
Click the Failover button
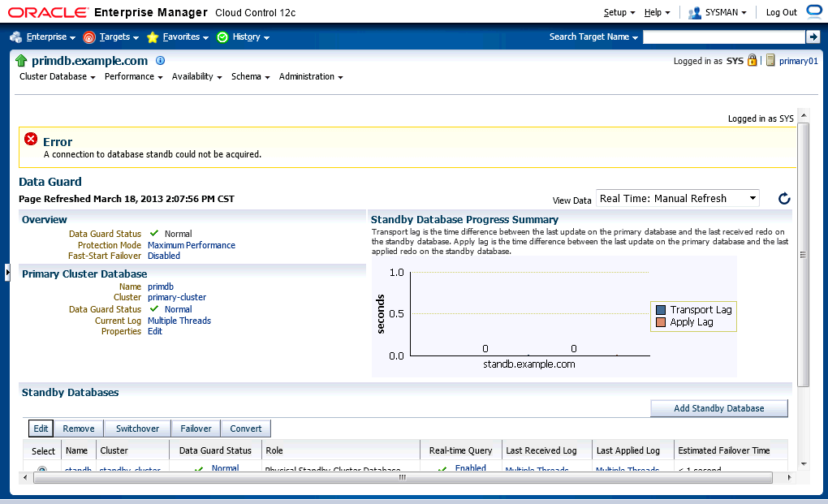click(196, 429)
